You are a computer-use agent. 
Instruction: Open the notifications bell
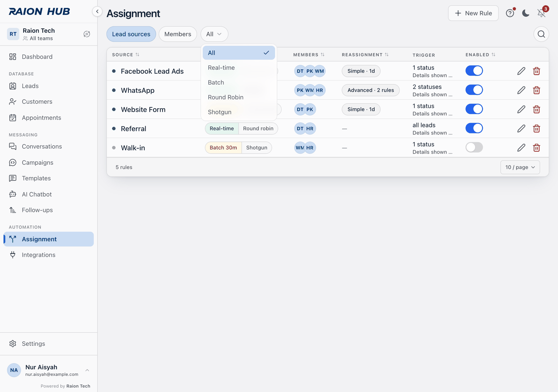coord(541,13)
